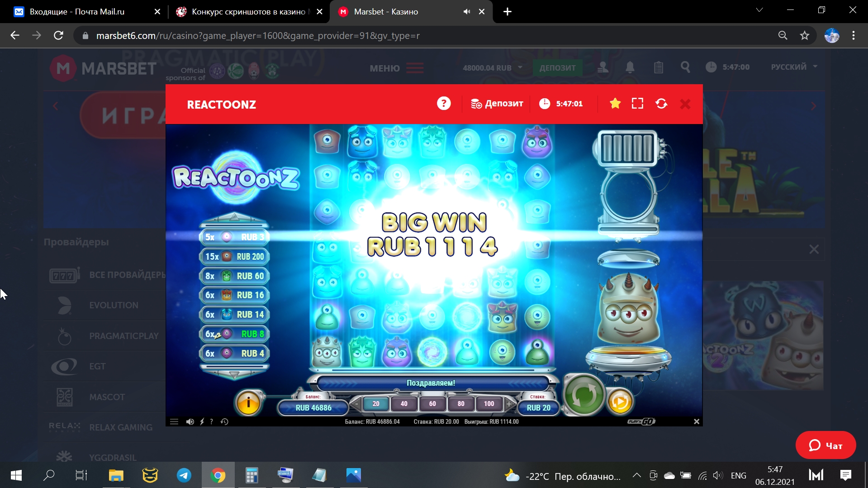Click the green ДЕПОЗИТ button in site header
The height and width of the screenshot is (488, 868).
[x=557, y=68]
